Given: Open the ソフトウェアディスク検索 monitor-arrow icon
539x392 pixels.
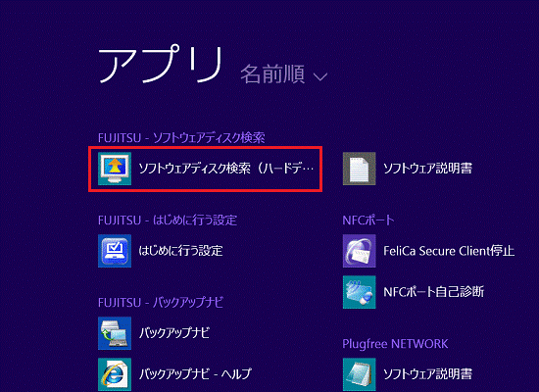Looking at the screenshot, I should [x=115, y=169].
